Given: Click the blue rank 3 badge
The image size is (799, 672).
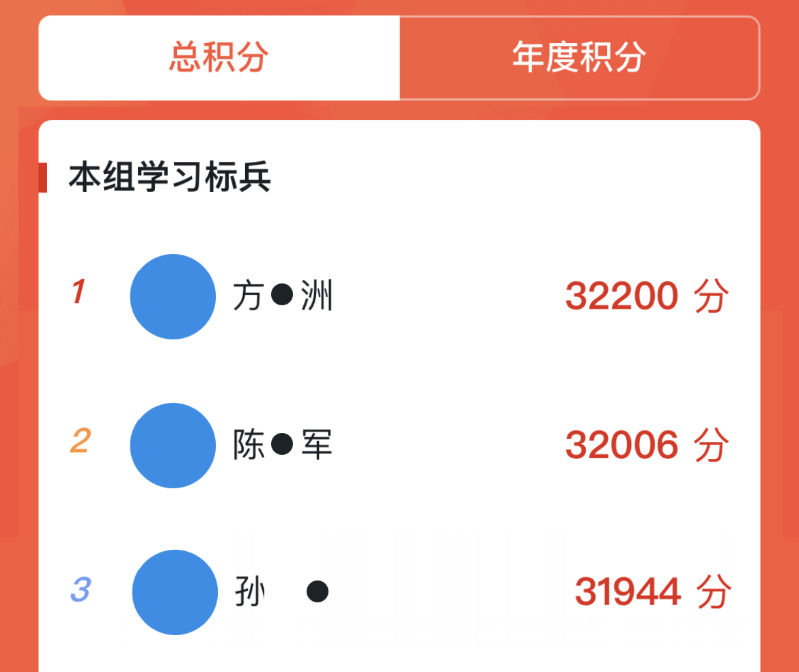Looking at the screenshot, I should tap(80, 590).
